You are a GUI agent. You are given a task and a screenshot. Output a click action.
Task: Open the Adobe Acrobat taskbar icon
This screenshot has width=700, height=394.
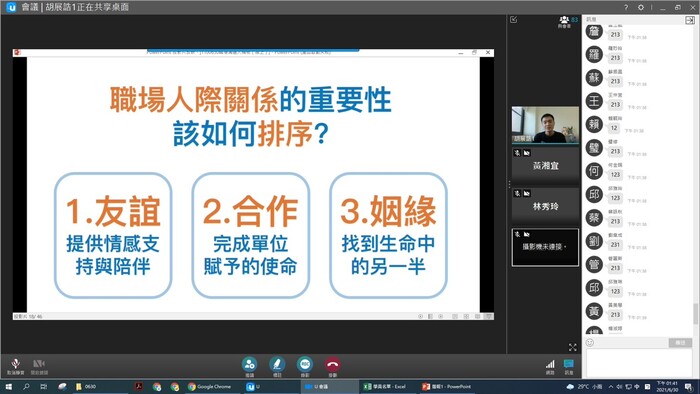[x=139, y=386]
